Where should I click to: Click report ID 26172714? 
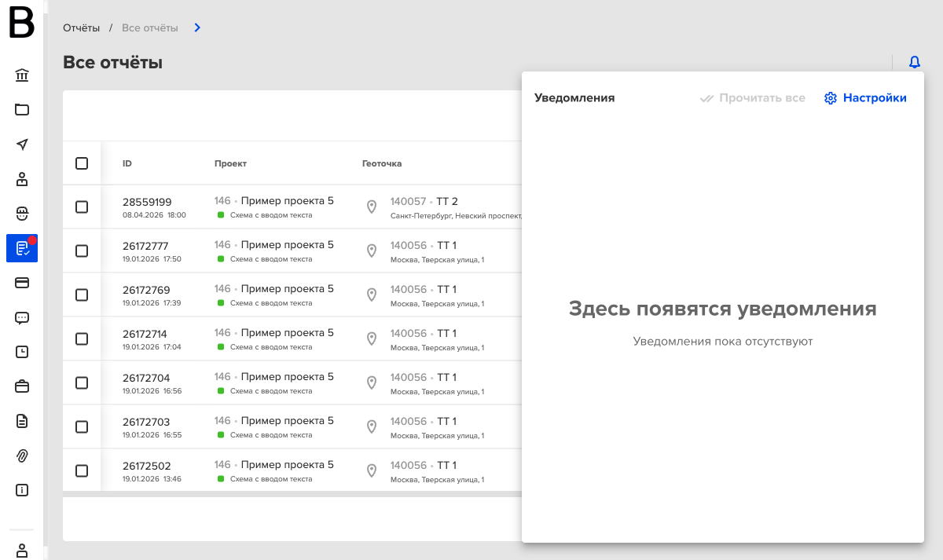145,335
